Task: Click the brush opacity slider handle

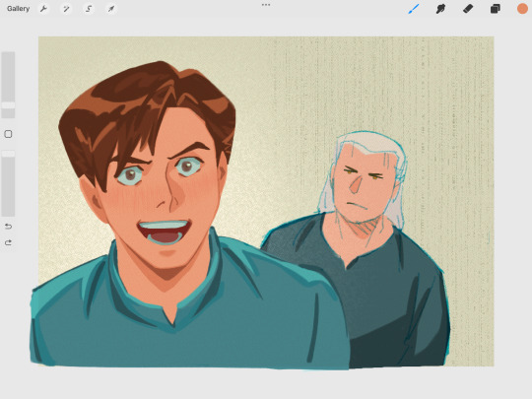Action: coord(8,154)
